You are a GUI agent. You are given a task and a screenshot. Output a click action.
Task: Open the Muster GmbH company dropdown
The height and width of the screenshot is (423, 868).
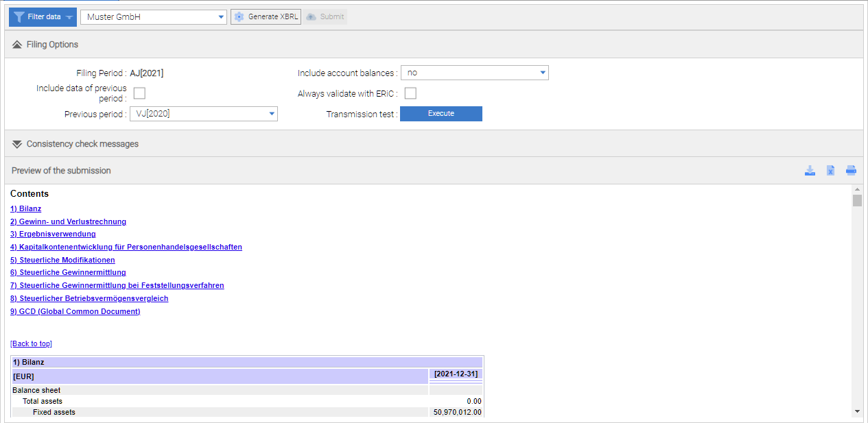153,16
